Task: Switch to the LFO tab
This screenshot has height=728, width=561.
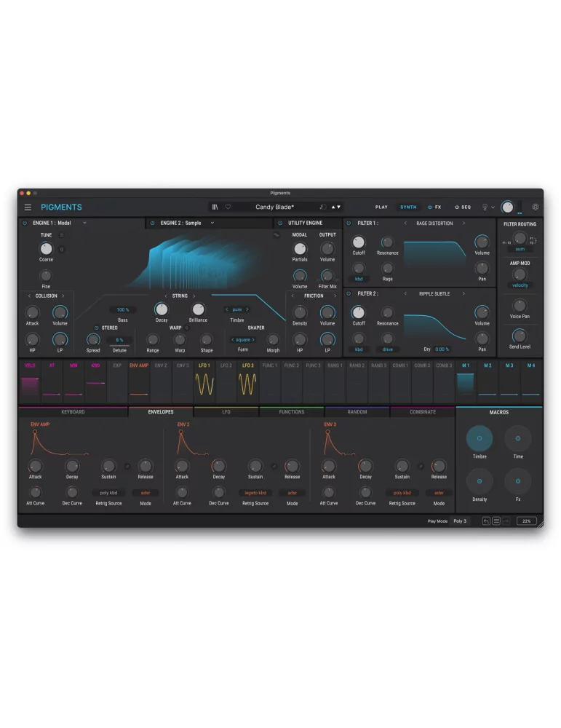Action: (x=226, y=412)
